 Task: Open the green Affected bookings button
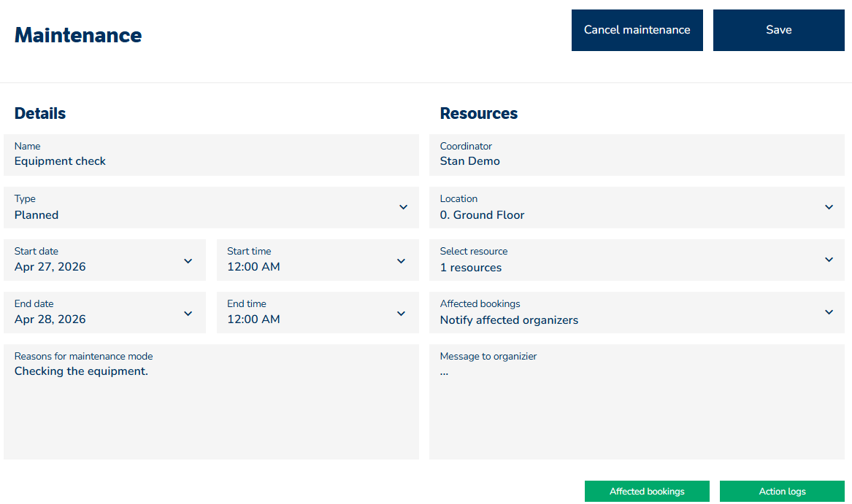click(x=647, y=492)
